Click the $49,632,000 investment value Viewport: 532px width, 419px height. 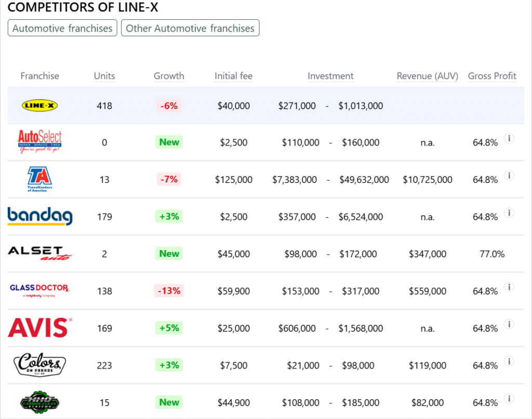364,180
